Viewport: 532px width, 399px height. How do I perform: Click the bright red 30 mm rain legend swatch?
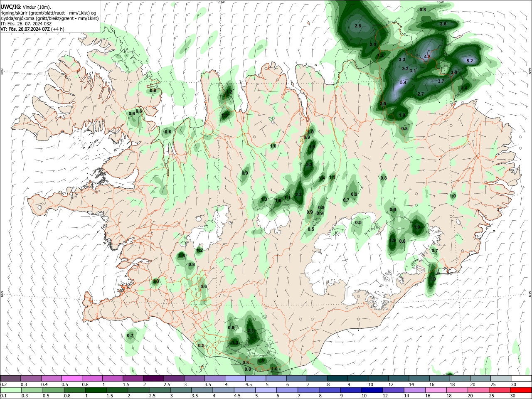(x=520, y=390)
